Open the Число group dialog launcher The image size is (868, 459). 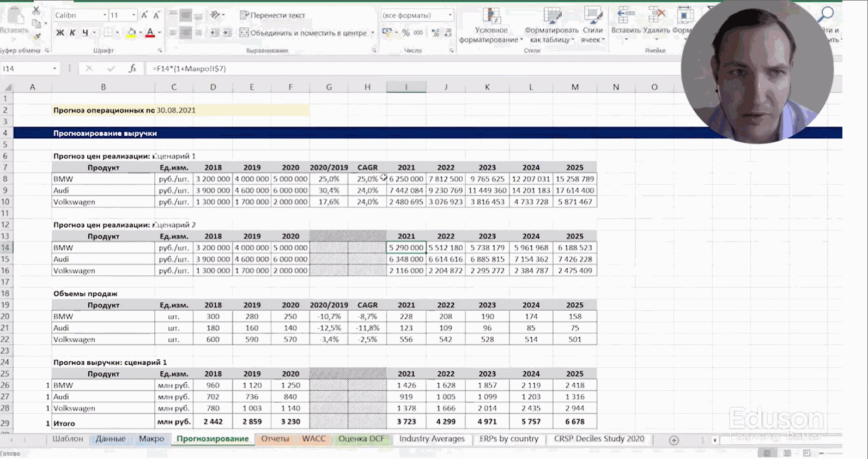click(452, 51)
